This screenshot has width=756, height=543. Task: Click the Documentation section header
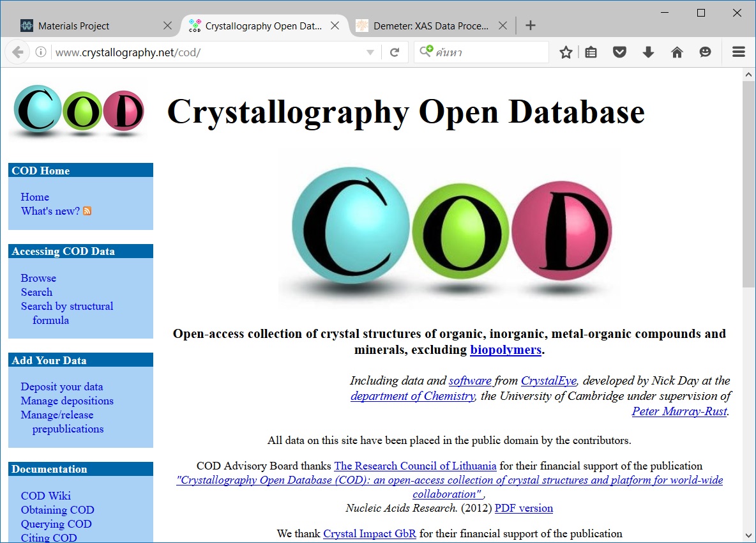pos(80,470)
